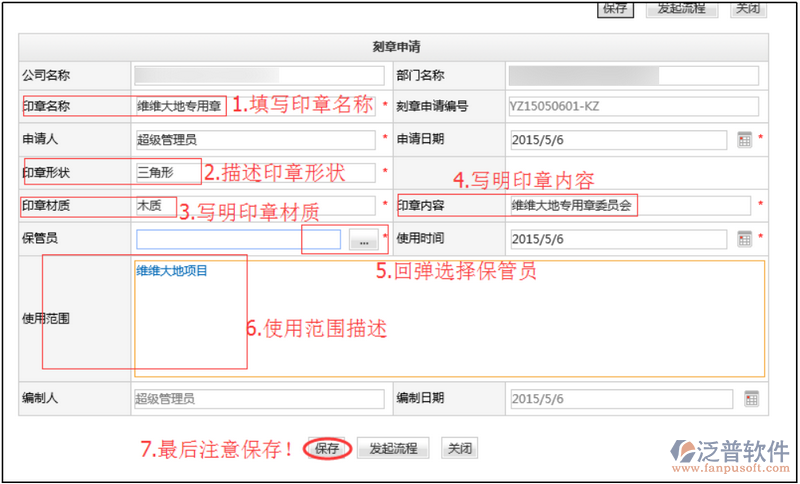Focus the 印章内容 input field

pyautogui.click(x=628, y=206)
